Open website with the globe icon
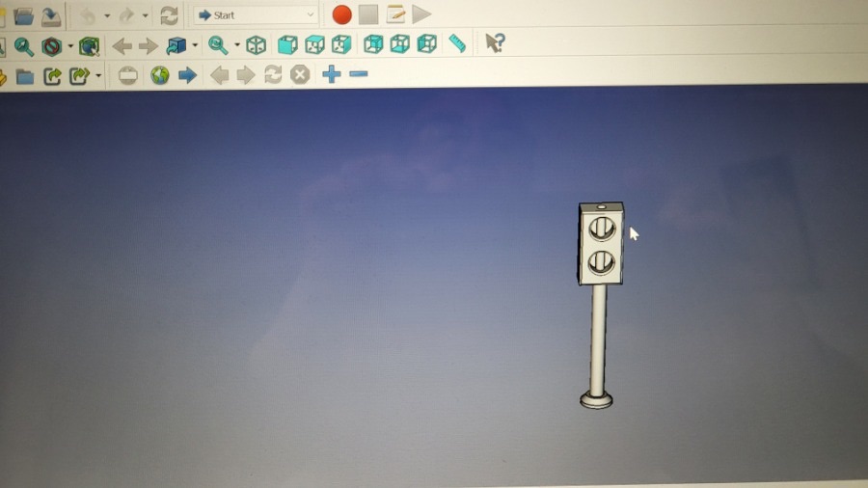 pyautogui.click(x=159, y=75)
